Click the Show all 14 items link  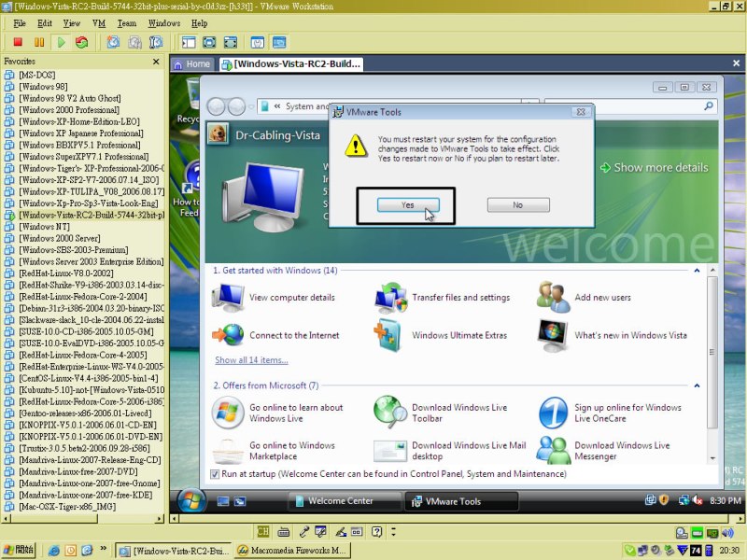[x=251, y=360]
